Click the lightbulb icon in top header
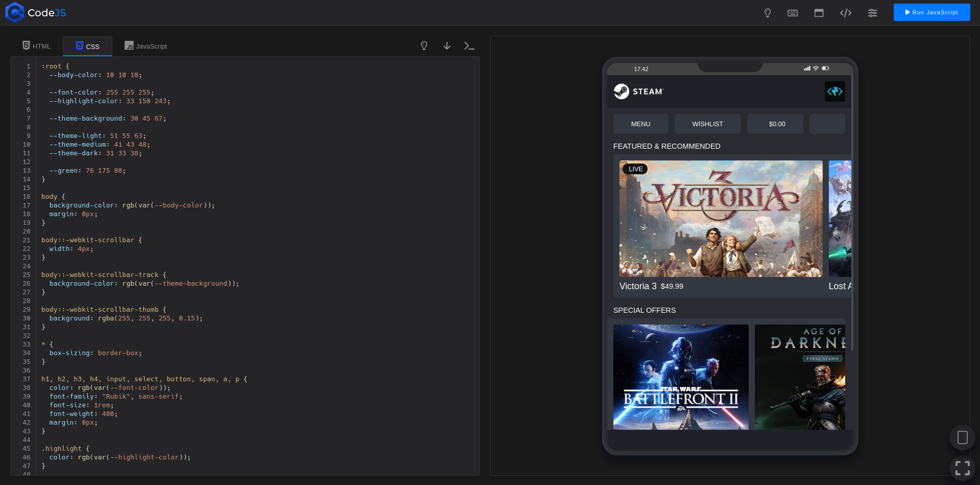980x485 pixels. click(x=767, y=13)
